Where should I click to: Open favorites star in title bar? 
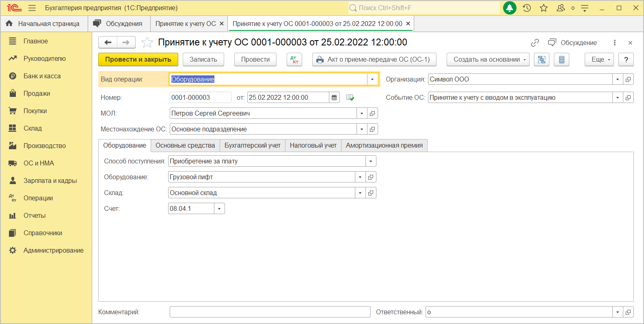(x=544, y=8)
